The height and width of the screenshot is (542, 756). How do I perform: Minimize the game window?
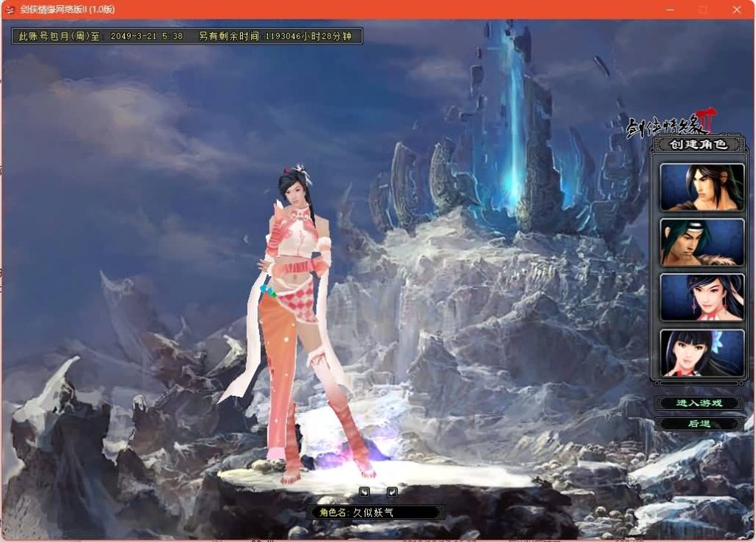670,10
